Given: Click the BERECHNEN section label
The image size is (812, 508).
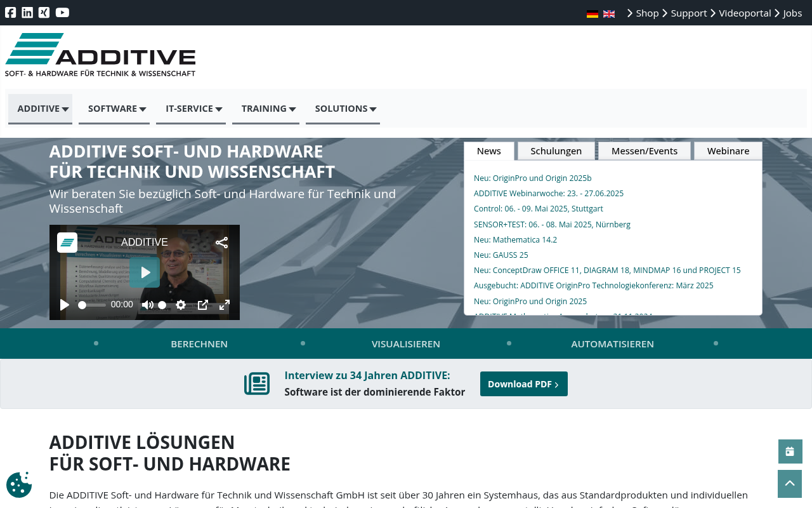Looking at the screenshot, I should tap(199, 344).
